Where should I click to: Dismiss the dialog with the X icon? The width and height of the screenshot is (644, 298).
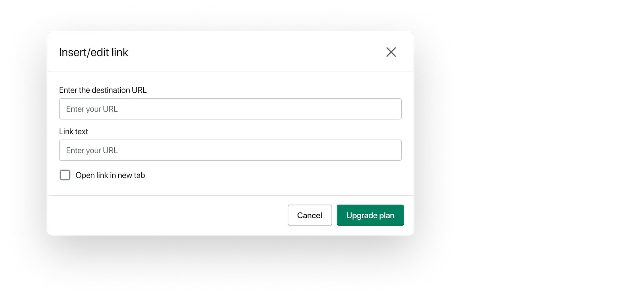tap(391, 52)
